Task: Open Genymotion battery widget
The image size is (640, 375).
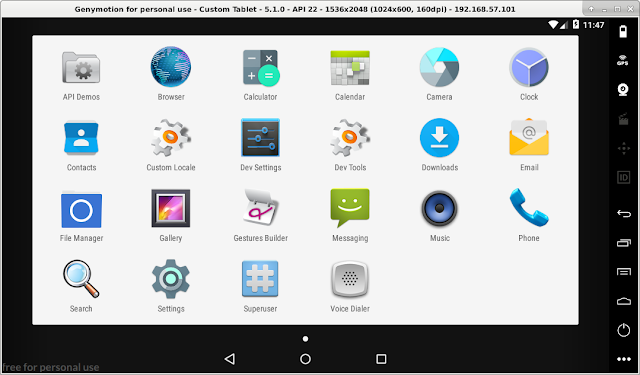Action: (x=623, y=31)
